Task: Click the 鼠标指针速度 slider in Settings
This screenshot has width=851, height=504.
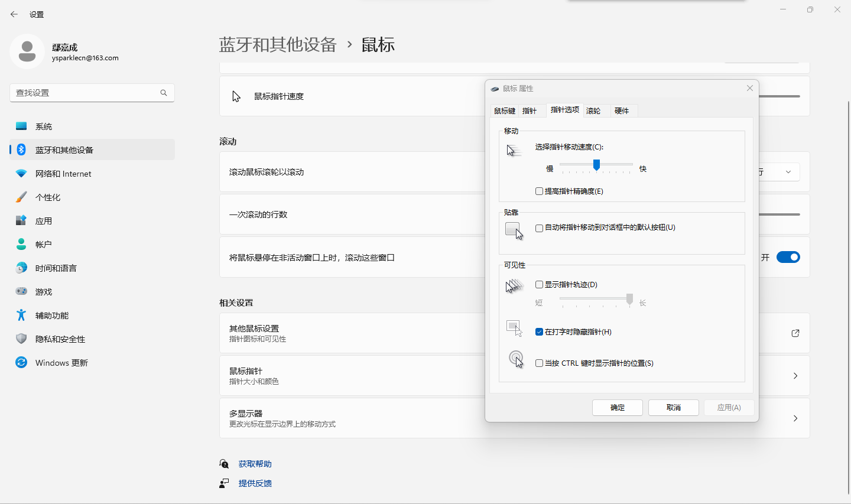Action: click(779, 96)
